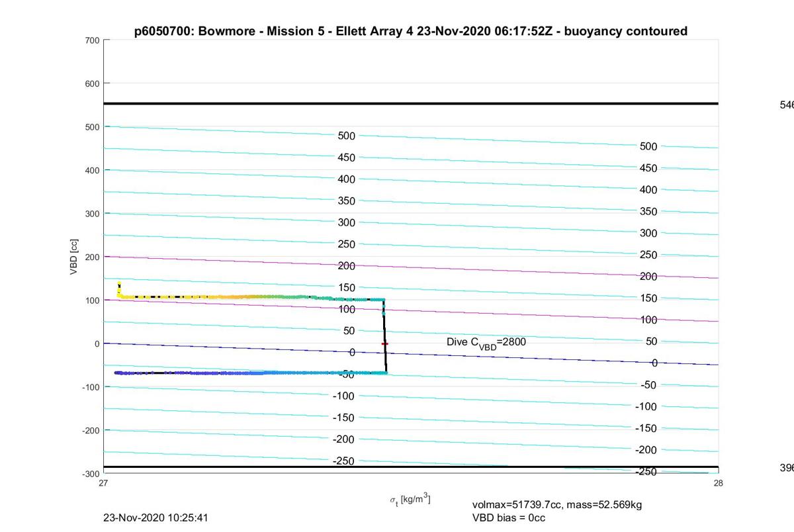Click the red marker on the vertical black line

(384, 343)
